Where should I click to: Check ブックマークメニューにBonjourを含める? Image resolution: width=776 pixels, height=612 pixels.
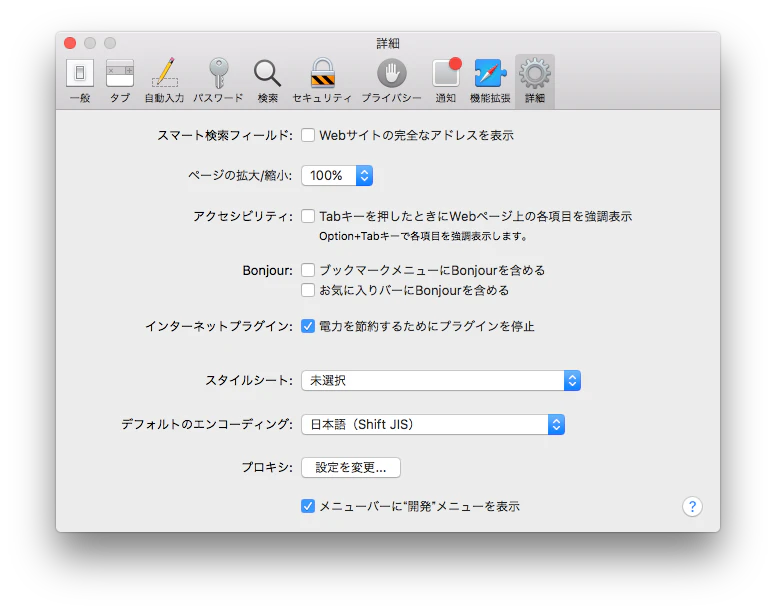pyautogui.click(x=308, y=270)
